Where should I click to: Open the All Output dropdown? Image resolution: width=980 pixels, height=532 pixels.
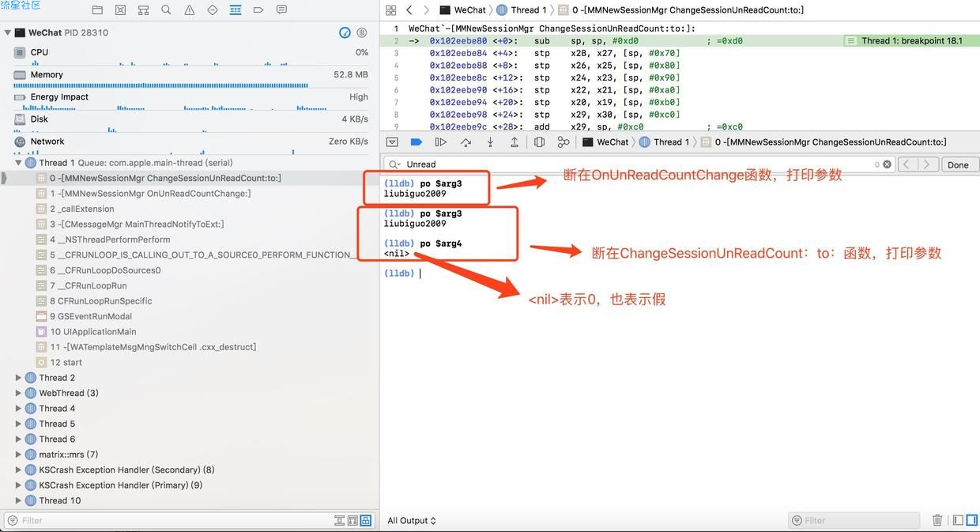(412, 520)
